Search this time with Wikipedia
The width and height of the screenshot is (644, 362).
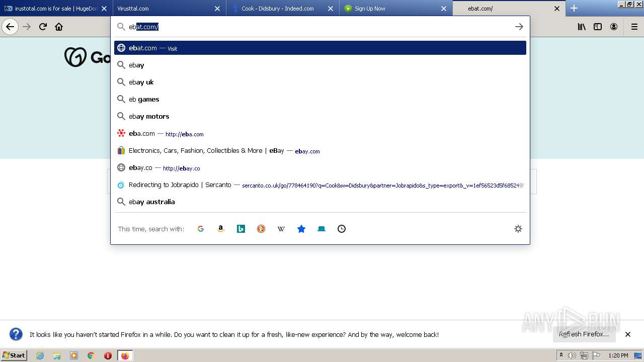click(x=281, y=229)
